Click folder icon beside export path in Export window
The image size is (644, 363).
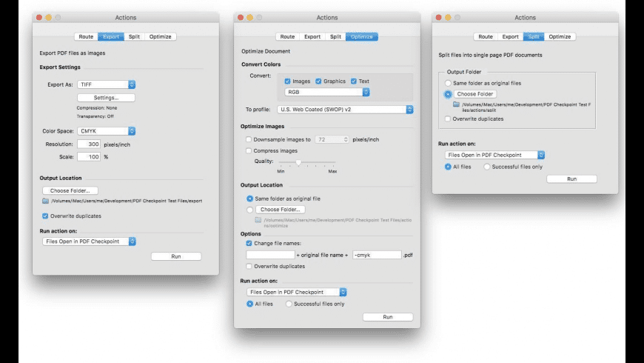(45, 201)
